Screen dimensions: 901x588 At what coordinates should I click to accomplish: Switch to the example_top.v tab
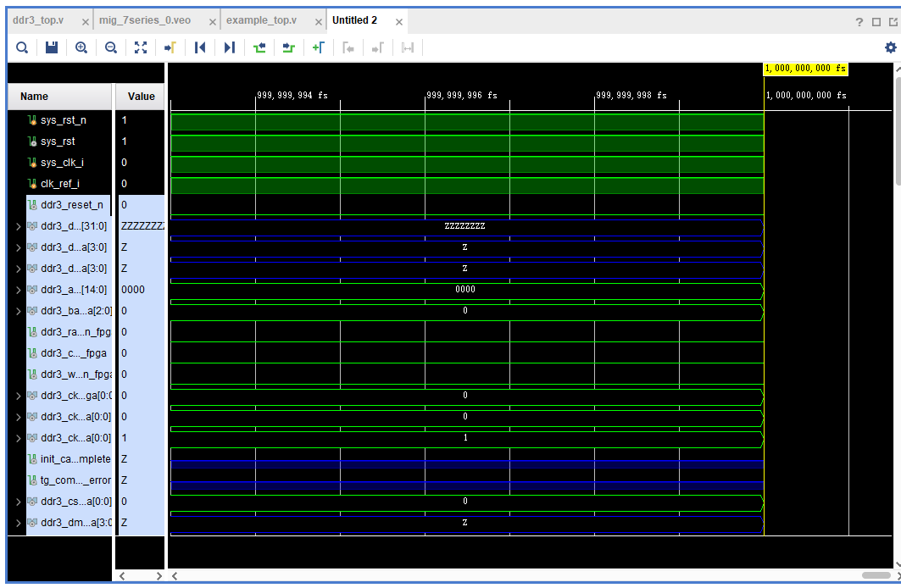(261, 20)
